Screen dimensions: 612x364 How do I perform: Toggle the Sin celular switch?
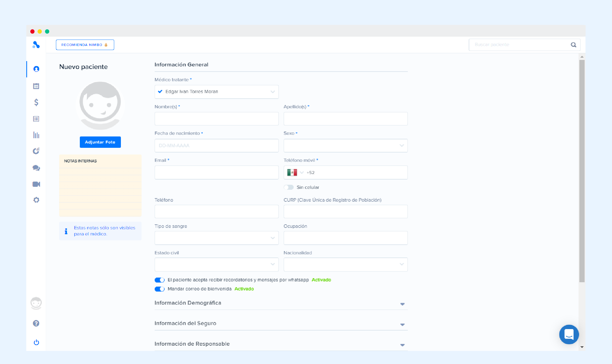[x=289, y=187]
